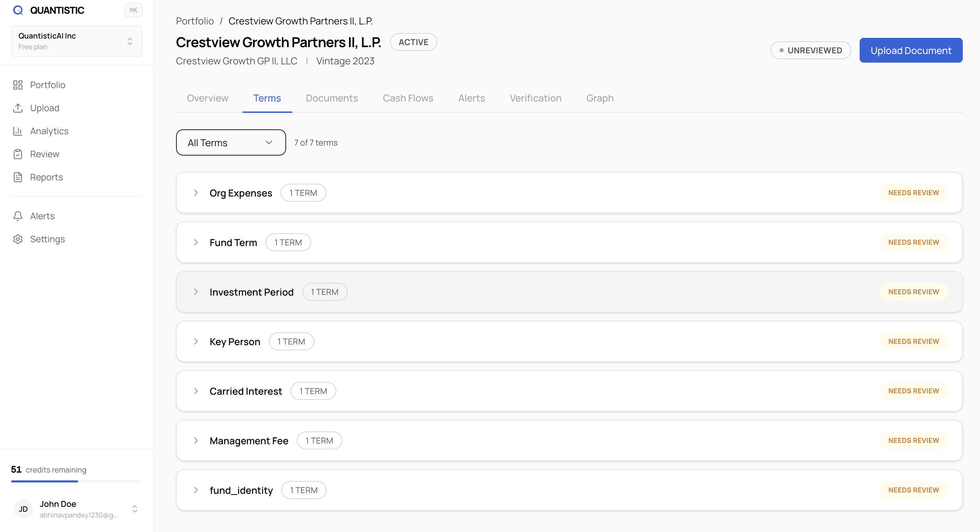This screenshot has width=980, height=532.
Task: Go to the Cash Flows tab
Action: pyautogui.click(x=408, y=98)
